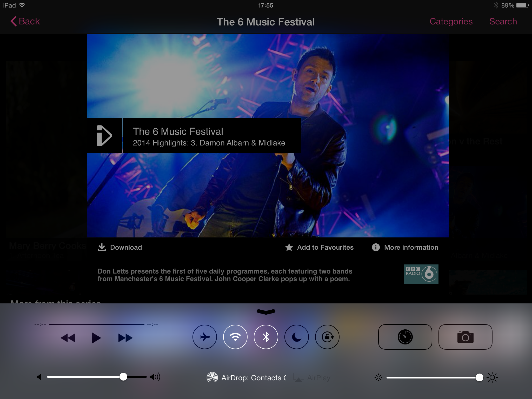Tap the Wi-Fi icon in status bar

pyautogui.click(x=22, y=5)
